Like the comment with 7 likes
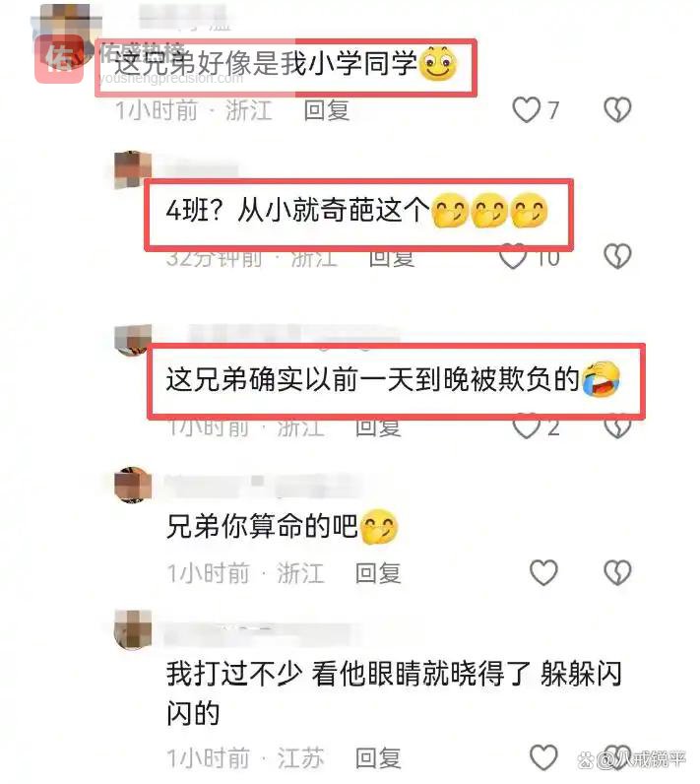 pos(527,109)
